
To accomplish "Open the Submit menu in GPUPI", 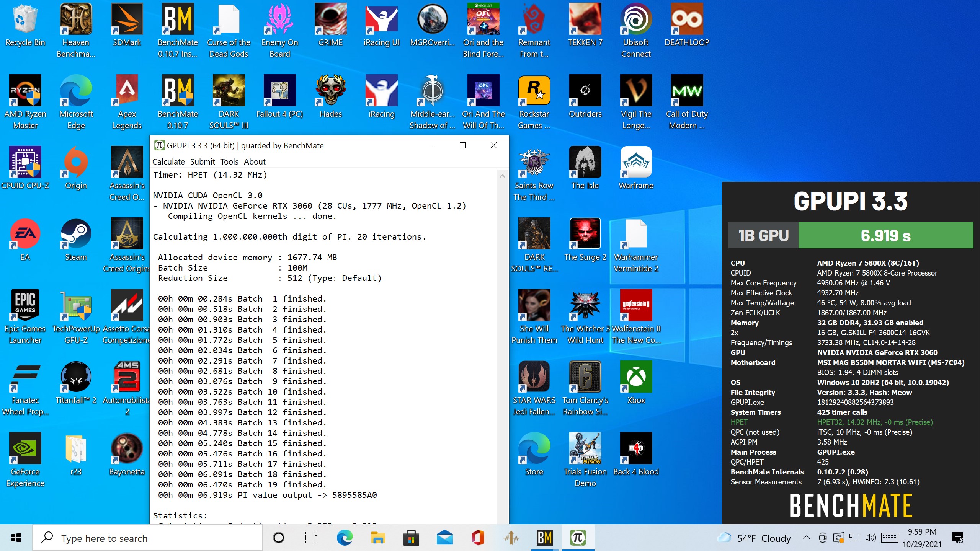I will click(x=203, y=161).
